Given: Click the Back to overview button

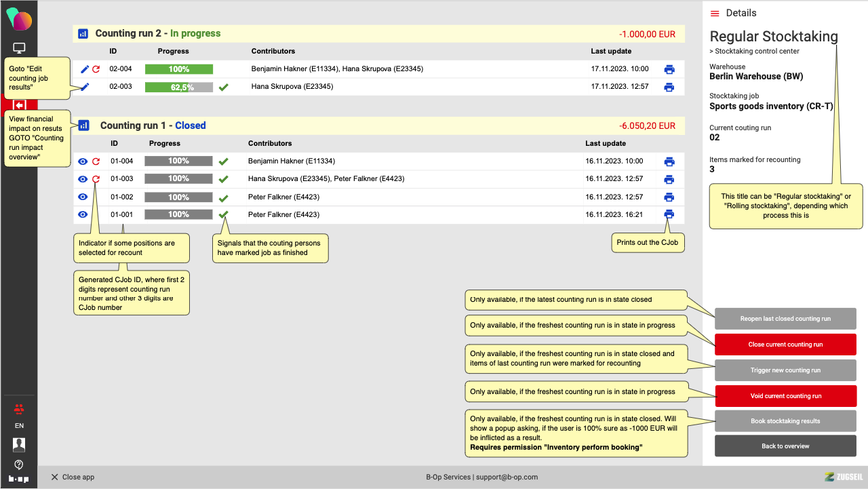Looking at the screenshot, I should pos(785,446).
